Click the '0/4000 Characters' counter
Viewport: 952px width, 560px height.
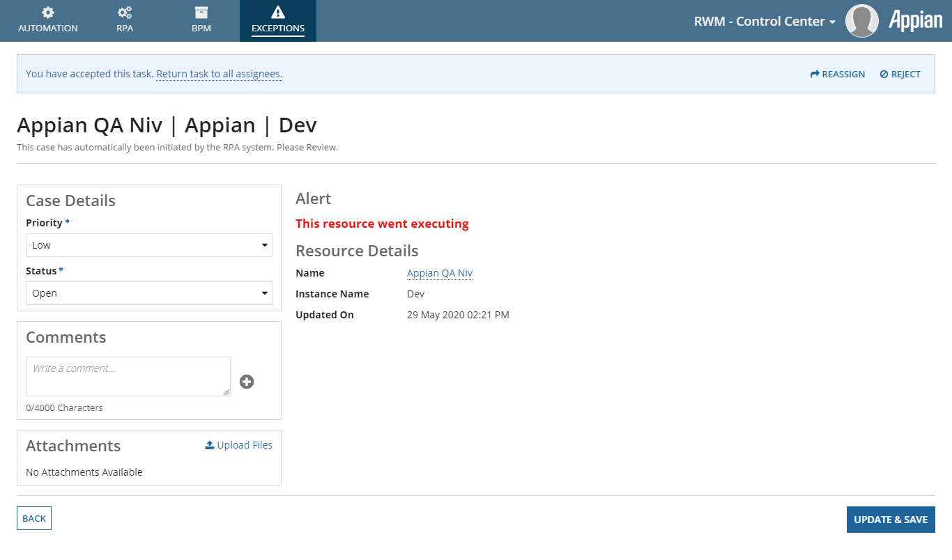(64, 407)
